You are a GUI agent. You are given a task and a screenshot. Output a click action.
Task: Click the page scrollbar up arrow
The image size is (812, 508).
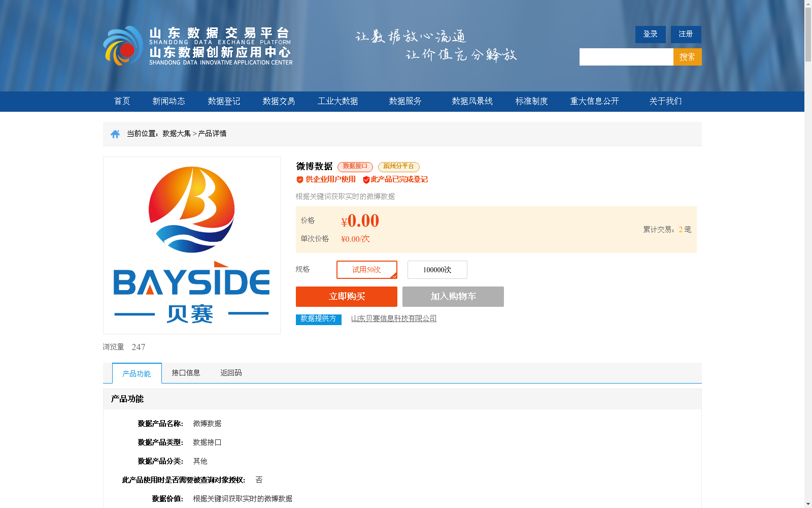[x=808, y=4]
